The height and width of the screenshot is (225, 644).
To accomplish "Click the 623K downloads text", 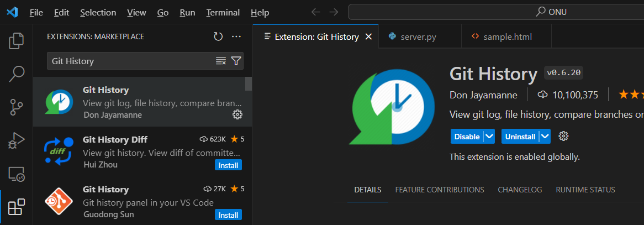I will (218, 139).
